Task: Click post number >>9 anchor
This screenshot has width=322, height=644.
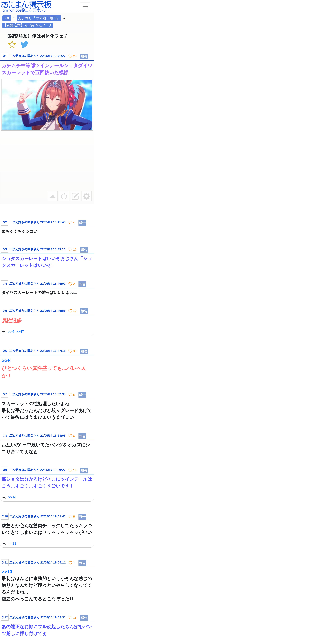Action: coord(5,470)
